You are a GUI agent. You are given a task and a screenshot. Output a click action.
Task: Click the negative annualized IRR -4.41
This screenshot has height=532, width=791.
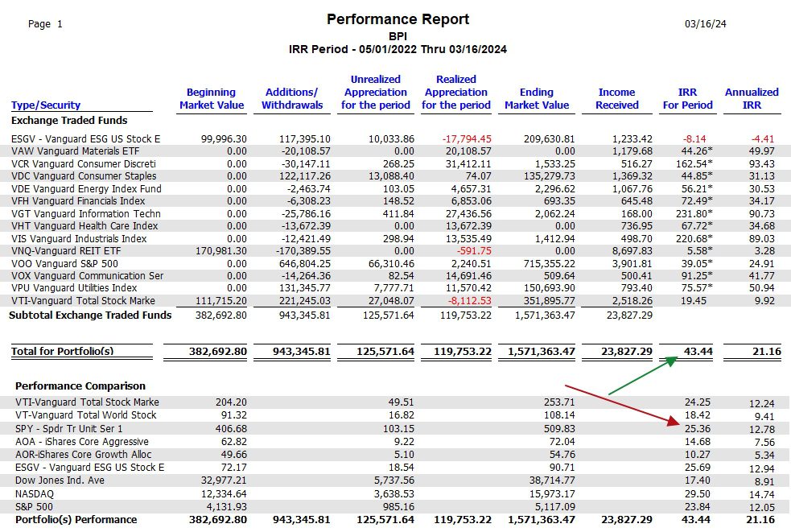[762, 138]
